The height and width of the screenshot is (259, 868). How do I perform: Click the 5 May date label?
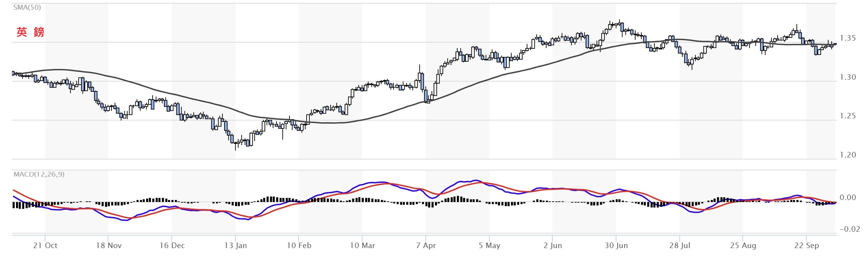click(x=489, y=246)
